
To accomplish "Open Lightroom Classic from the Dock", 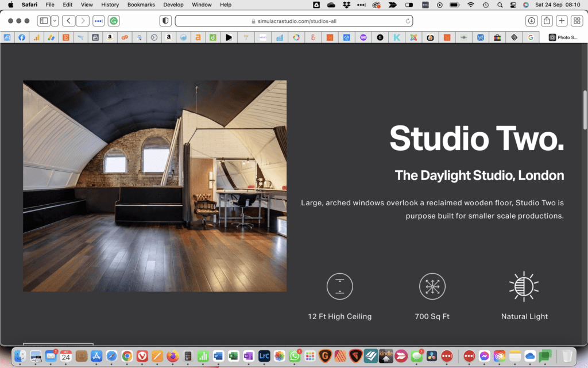I will pyautogui.click(x=264, y=355).
